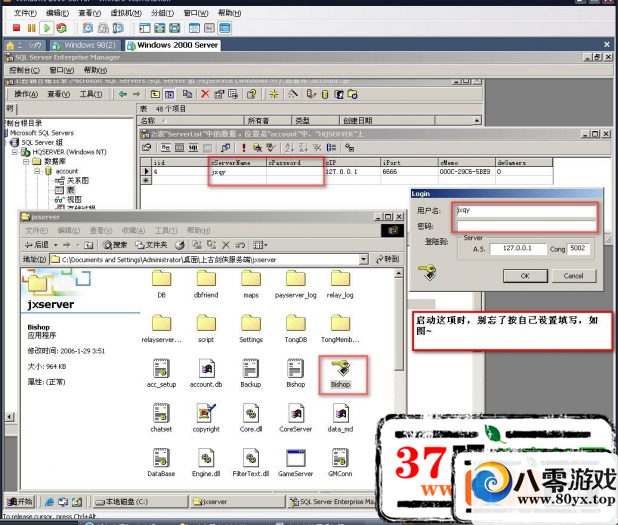Viewport: 618px width, 525px height.
Task: Select the dbfriend folder
Action: click(206, 284)
